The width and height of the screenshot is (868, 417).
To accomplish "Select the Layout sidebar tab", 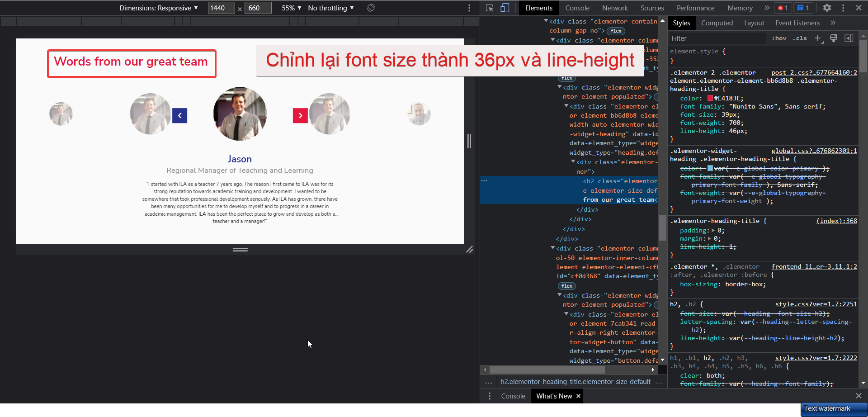I will pos(754,23).
